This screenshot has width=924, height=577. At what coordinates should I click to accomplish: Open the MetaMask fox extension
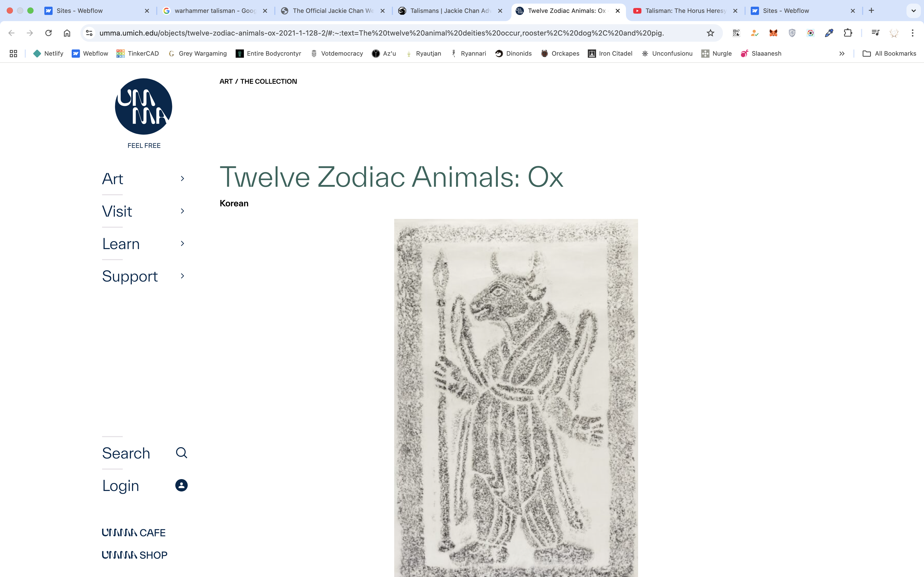click(773, 33)
